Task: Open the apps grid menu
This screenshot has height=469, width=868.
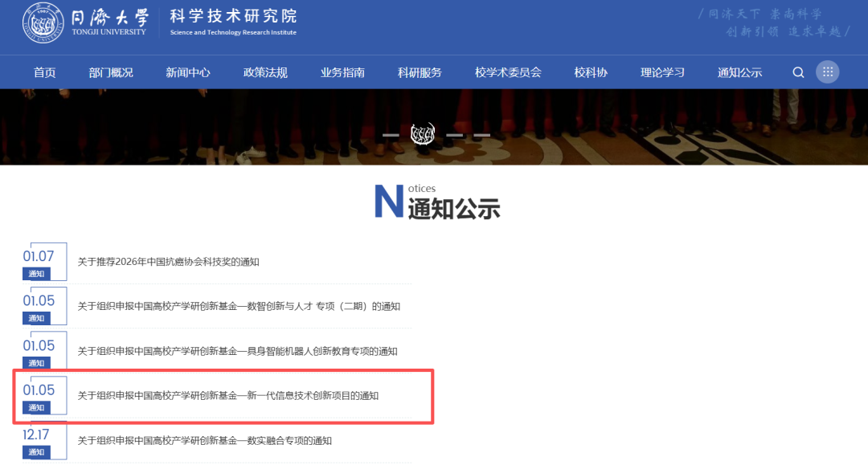Action: tap(828, 71)
